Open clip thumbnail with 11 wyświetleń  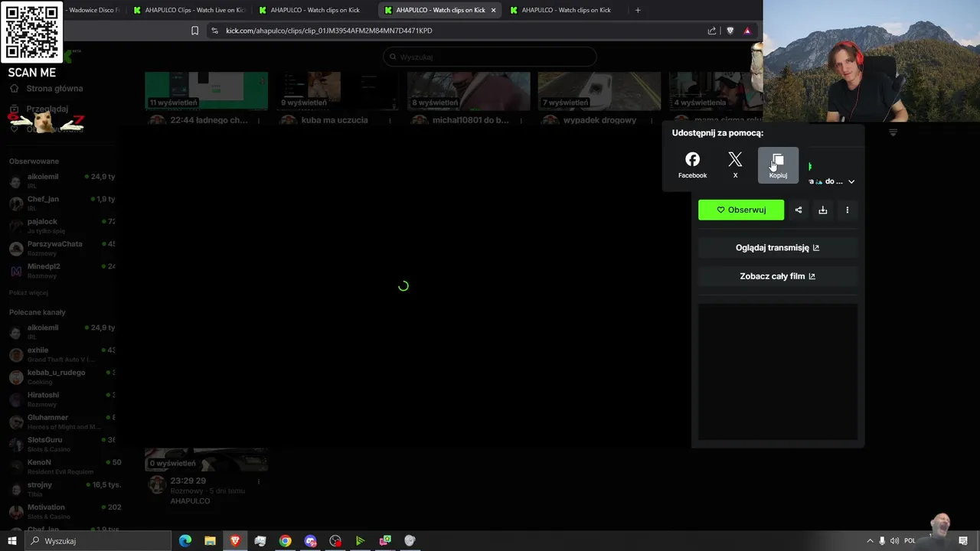(207, 91)
